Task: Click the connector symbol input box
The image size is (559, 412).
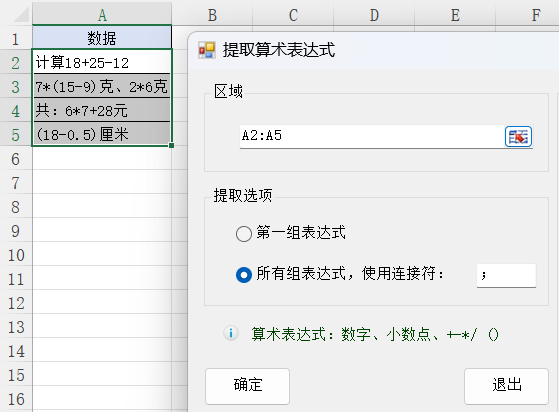Action: click(x=506, y=275)
